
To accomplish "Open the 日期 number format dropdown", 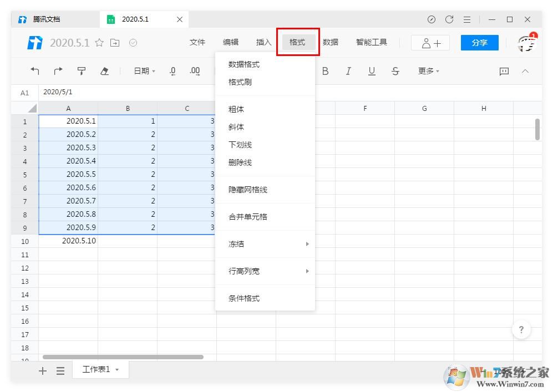I will 144,71.
